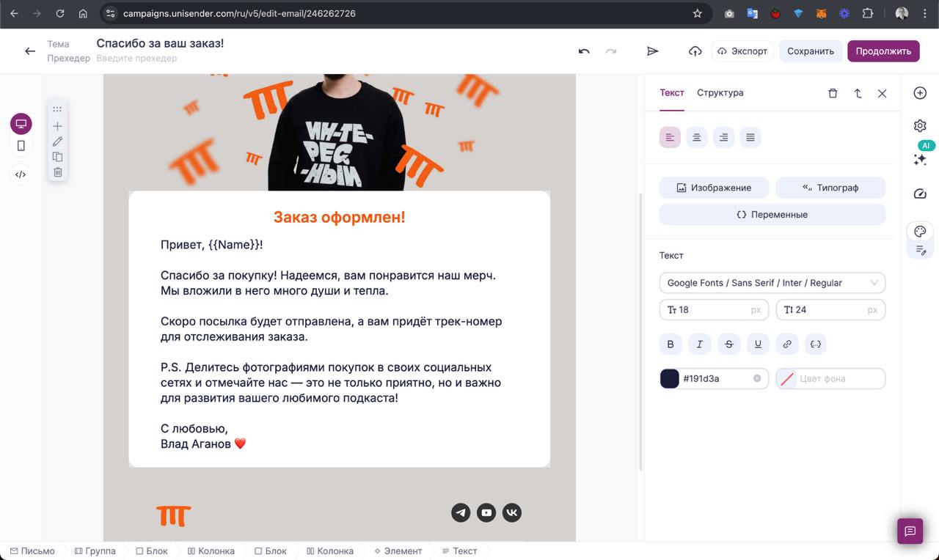Viewport: 939px width, 560px height.
Task: Select Элемент in the breadcrumb bar
Action: (398, 551)
